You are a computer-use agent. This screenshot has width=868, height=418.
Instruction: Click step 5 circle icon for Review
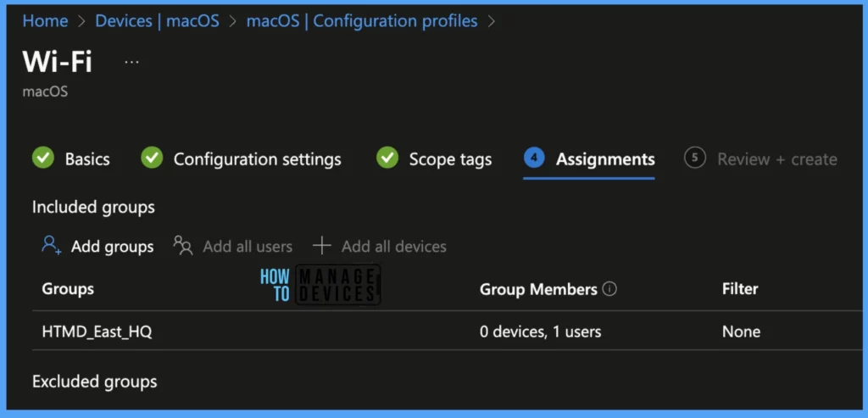click(x=695, y=159)
